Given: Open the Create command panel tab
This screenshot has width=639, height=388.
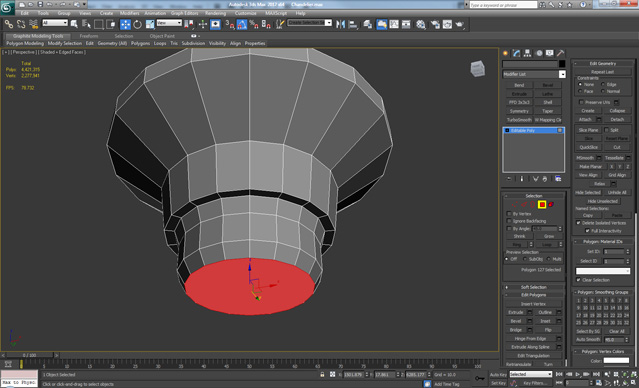Looking at the screenshot, I should pyautogui.click(x=506, y=53).
